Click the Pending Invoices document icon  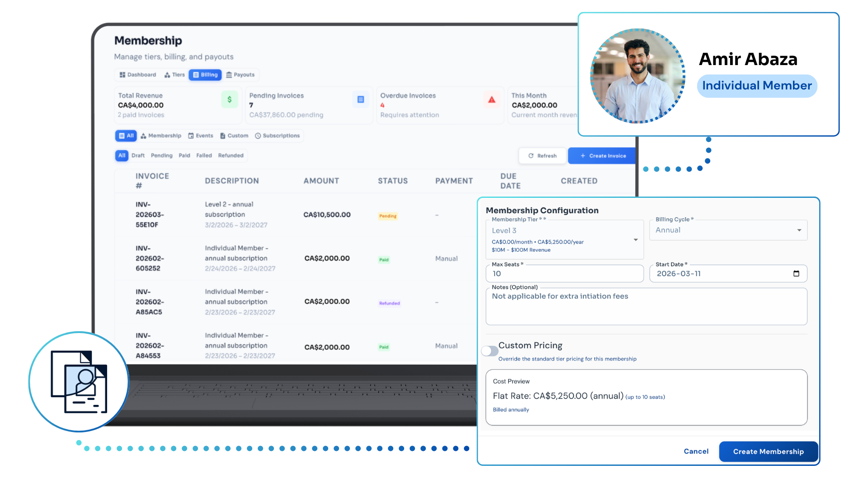tap(360, 99)
